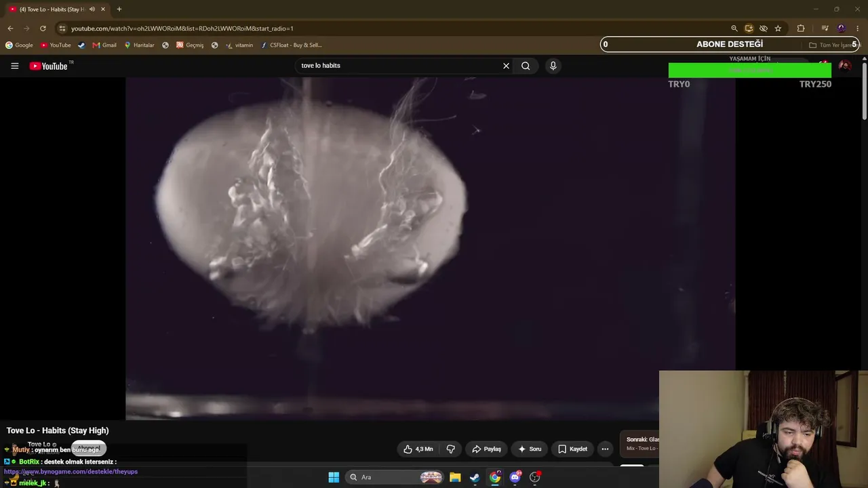The height and width of the screenshot is (488, 868).
Task: Open File Explorer from the taskbar
Action: point(455,477)
